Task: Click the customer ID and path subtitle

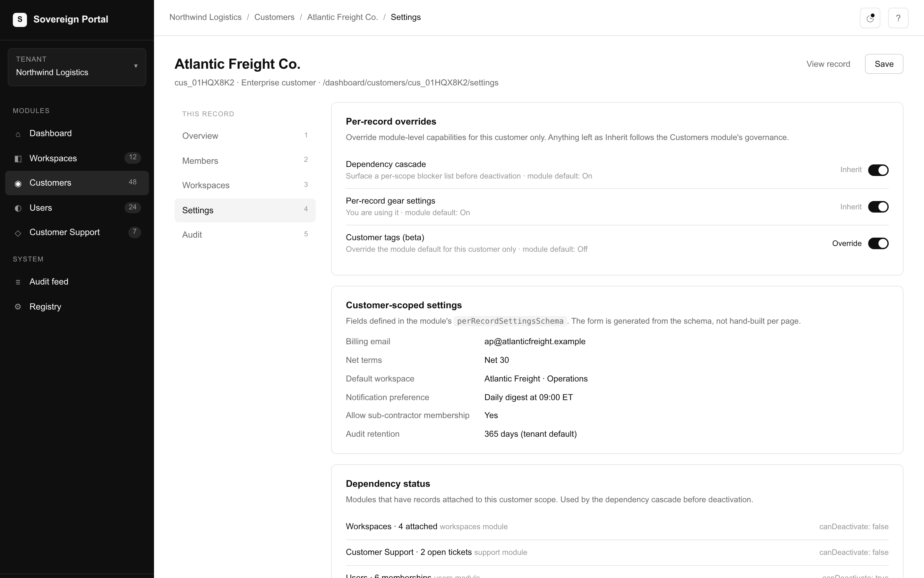Action: pos(336,83)
